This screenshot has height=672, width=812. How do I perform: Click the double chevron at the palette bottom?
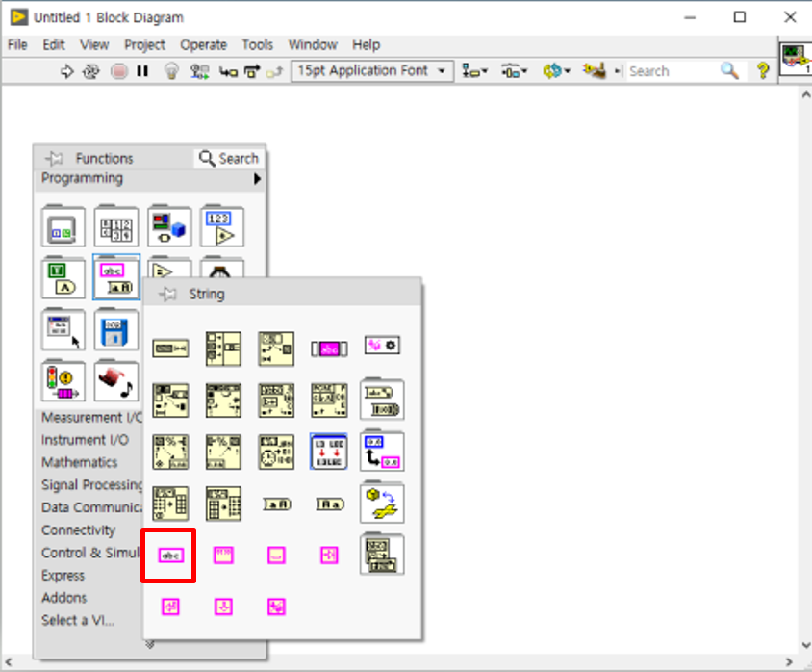[x=150, y=645]
